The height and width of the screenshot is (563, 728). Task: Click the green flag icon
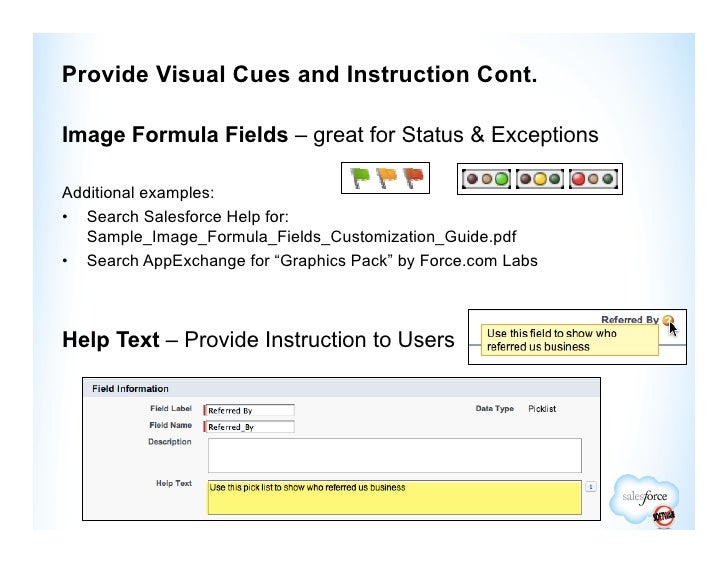[x=360, y=178]
